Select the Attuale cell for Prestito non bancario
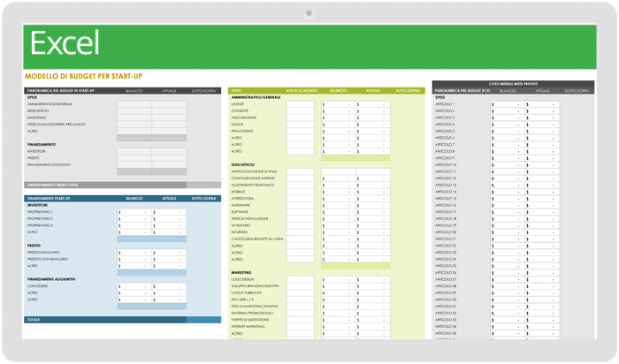 click(169, 259)
